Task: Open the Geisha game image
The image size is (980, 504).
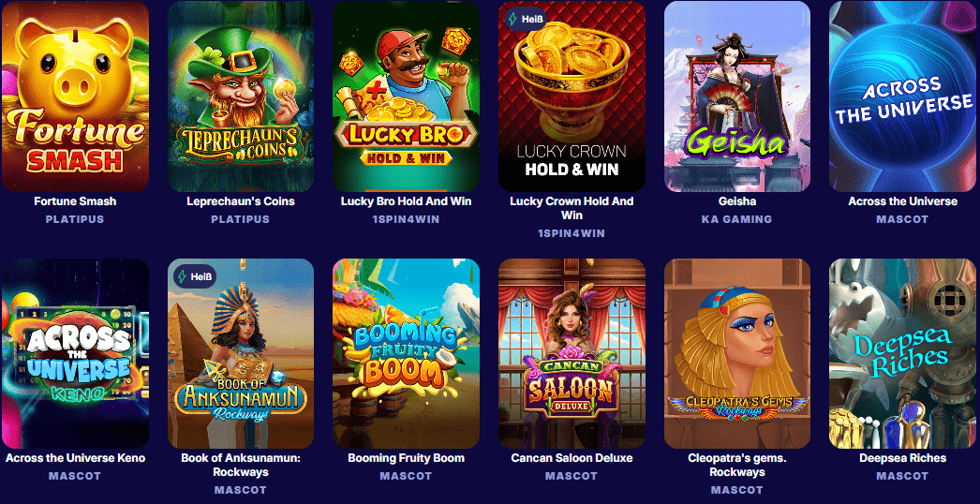Action: [737, 96]
